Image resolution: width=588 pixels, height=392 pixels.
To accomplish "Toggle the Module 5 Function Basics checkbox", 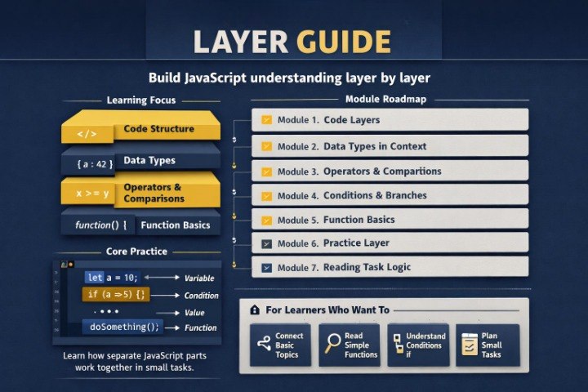I will coord(266,220).
